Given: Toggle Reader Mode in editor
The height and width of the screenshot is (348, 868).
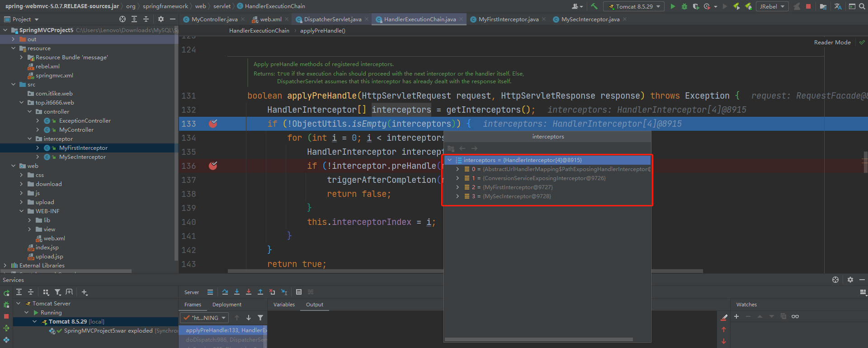Looking at the screenshot, I should click(x=832, y=42).
